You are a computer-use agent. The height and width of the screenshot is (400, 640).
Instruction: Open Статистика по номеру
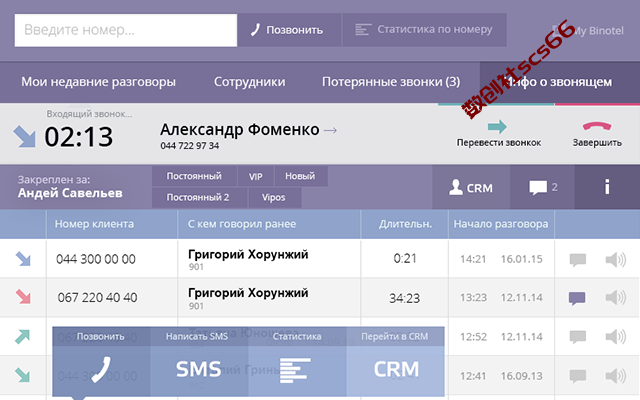click(x=425, y=30)
